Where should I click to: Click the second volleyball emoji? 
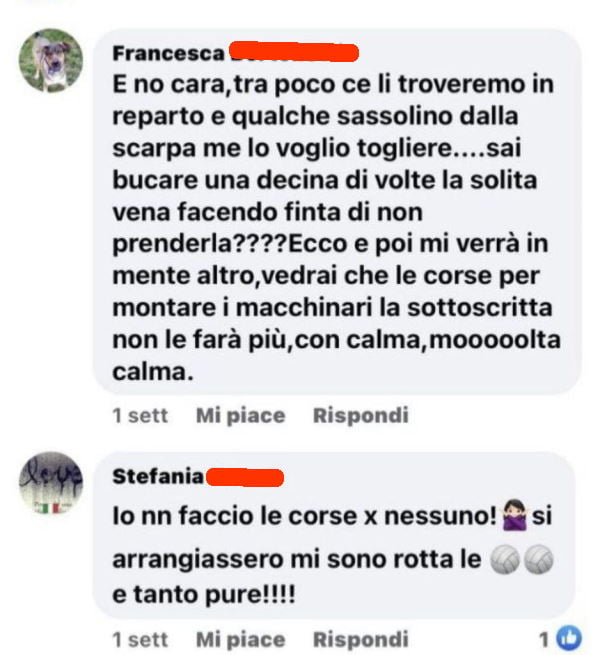[x=539, y=560]
